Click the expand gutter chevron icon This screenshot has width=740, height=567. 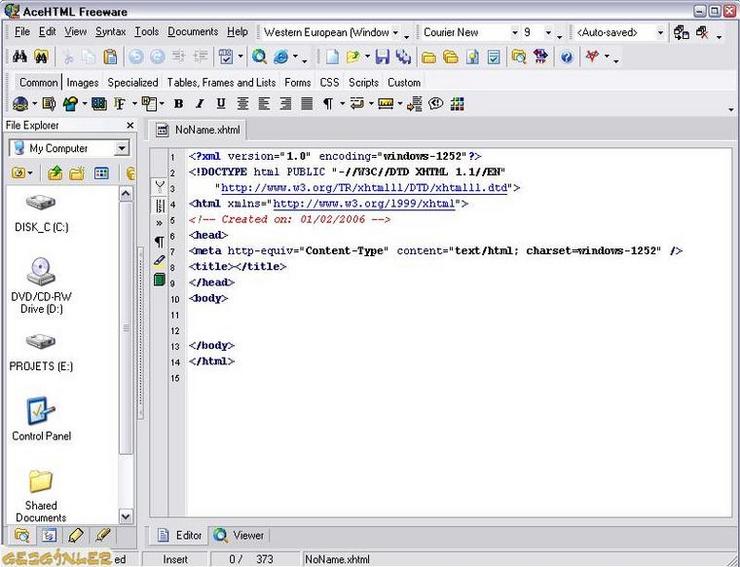[x=160, y=223]
